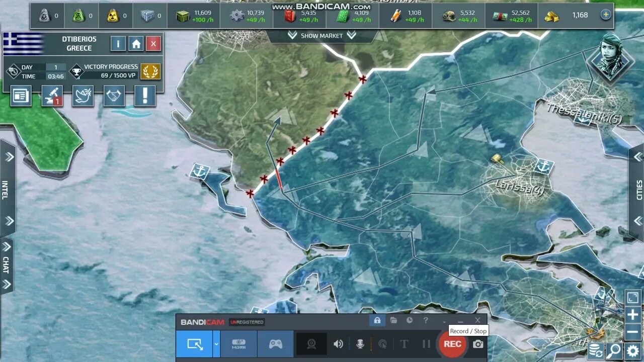Toggle Bandicam mouse click effect
Viewport: 644px width, 362px height.
[x=382, y=344]
